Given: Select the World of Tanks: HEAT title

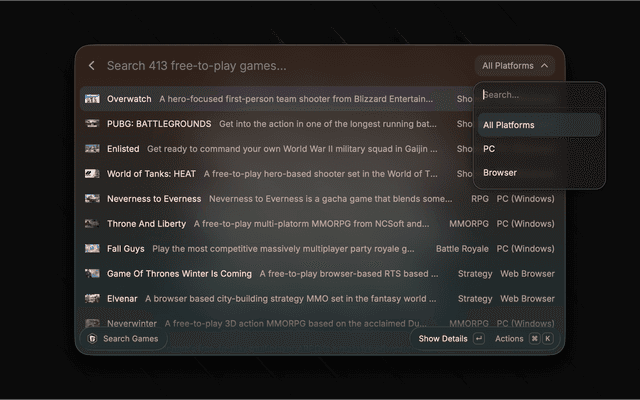Looking at the screenshot, I should (151, 173).
